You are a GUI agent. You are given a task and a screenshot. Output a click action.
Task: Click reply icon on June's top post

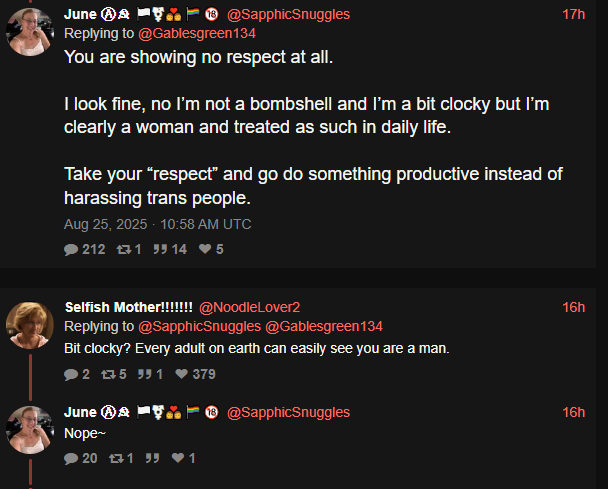pyautogui.click(x=71, y=249)
